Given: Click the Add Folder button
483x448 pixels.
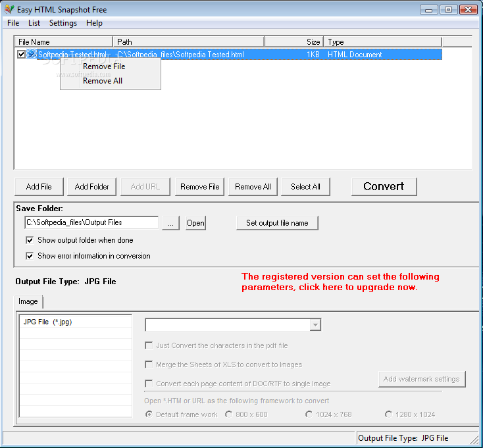Looking at the screenshot, I should pyautogui.click(x=91, y=187).
